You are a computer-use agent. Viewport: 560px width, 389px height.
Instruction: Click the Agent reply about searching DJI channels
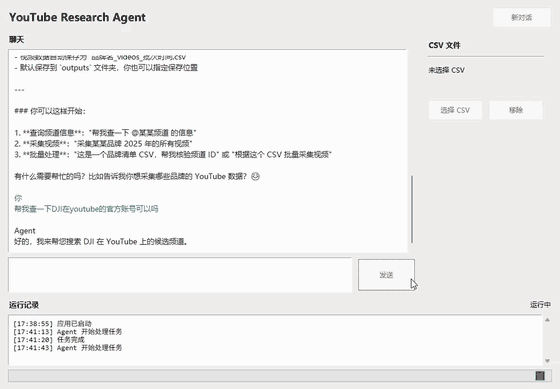(x=101, y=242)
